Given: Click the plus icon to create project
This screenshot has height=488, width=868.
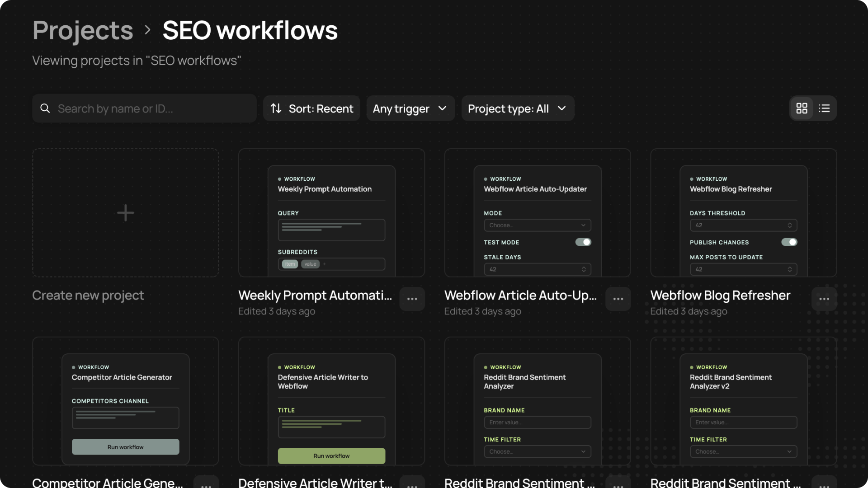Looking at the screenshot, I should (x=125, y=213).
